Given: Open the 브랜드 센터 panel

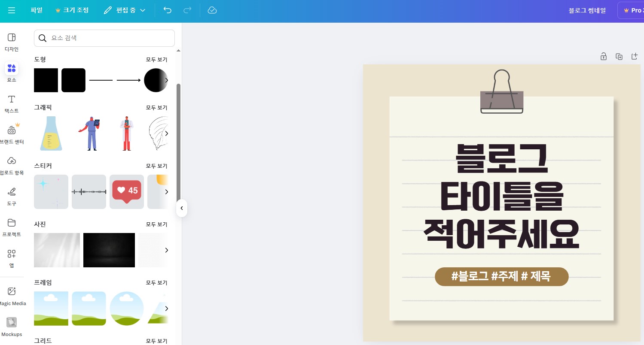Looking at the screenshot, I should pos(12,134).
